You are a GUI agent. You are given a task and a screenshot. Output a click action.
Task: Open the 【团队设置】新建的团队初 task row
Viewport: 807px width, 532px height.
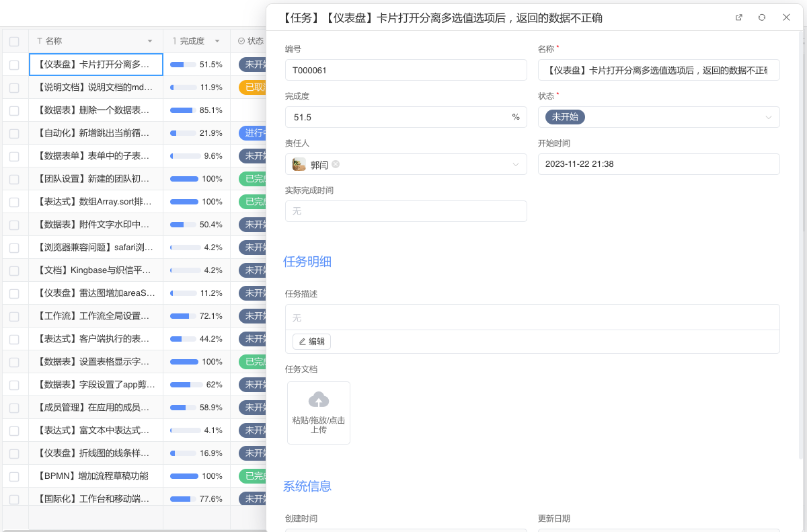click(x=94, y=179)
